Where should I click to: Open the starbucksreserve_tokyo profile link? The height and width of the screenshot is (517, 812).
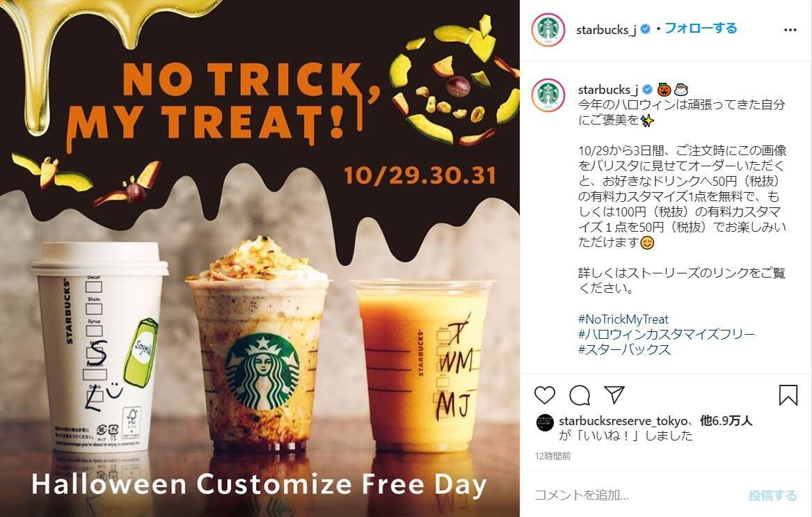[623, 421]
